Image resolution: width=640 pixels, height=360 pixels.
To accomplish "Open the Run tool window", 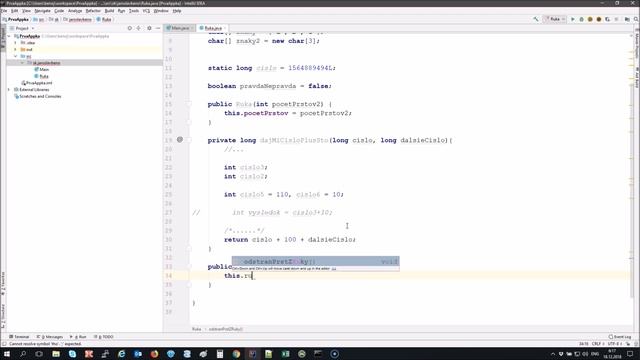I will point(78,337).
